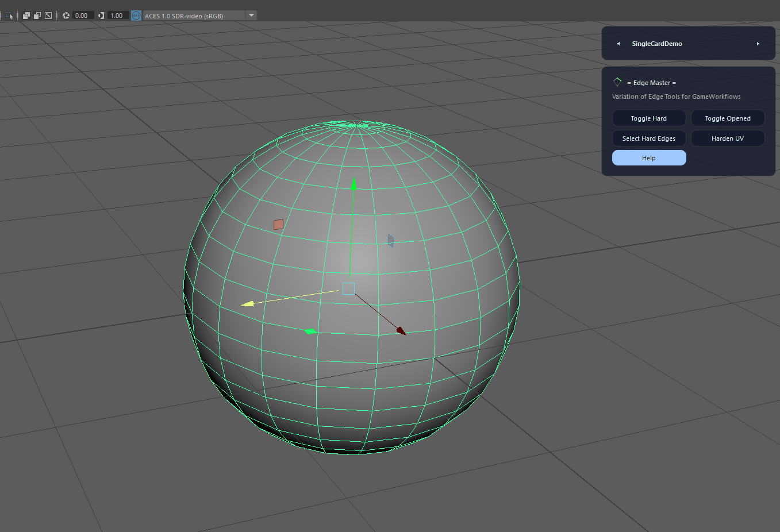This screenshot has width=780, height=532.
Task: Click the Toggle Opened button
Action: [x=728, y=118]
